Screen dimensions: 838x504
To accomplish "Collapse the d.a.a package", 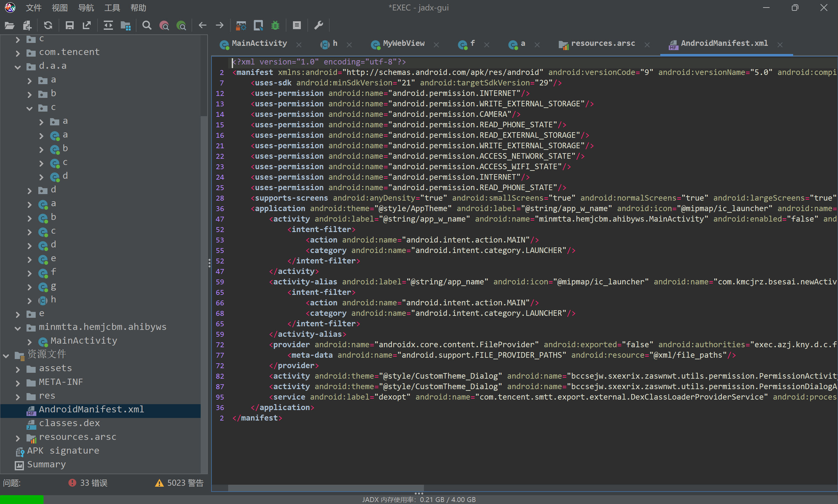I will [18, 66].
